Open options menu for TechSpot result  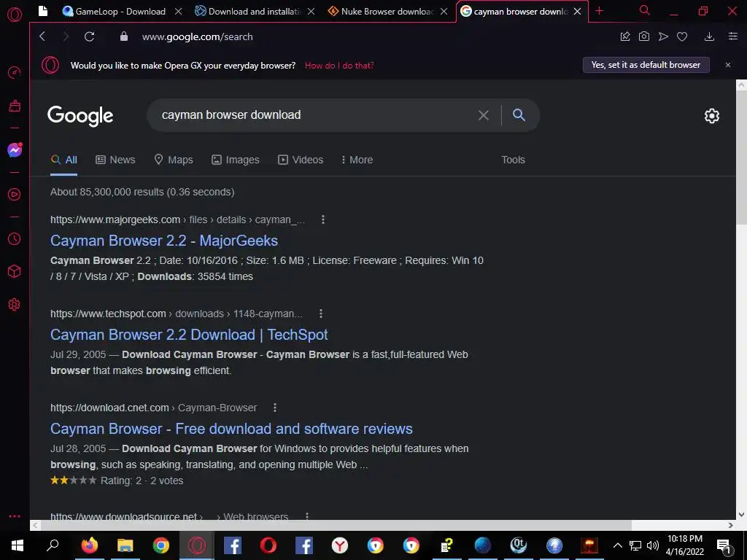[x=321, y=314]
